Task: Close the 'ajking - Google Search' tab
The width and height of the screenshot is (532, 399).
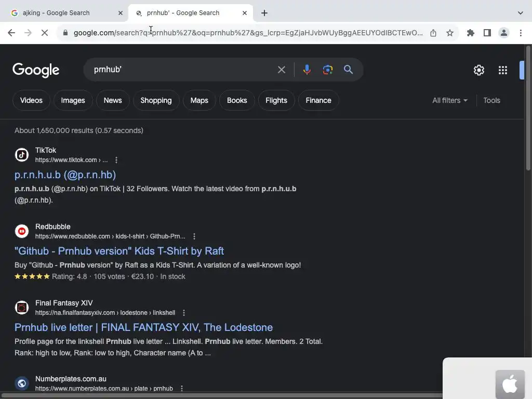Action: click(x=121, y=13)
